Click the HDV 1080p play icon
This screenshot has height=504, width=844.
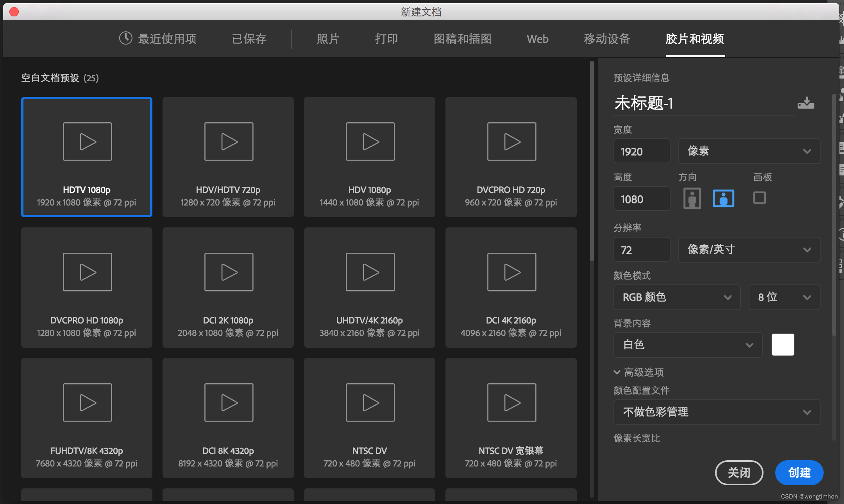(x=370, y=141)
